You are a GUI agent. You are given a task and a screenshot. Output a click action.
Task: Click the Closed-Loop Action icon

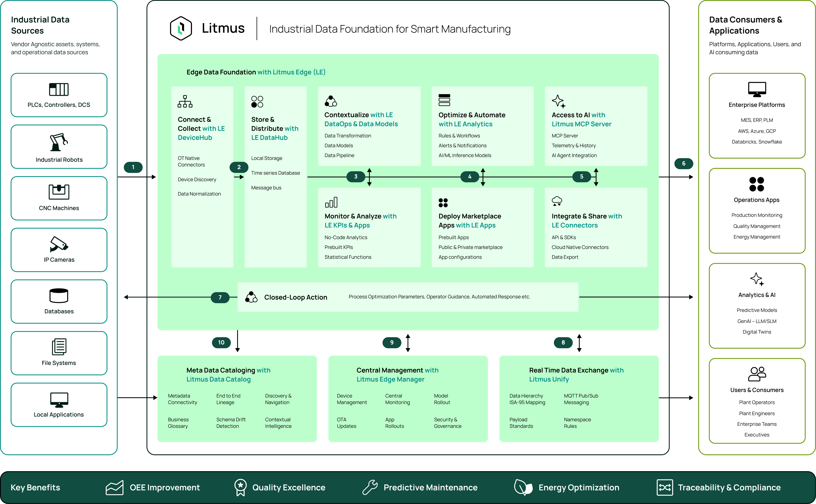251,297
